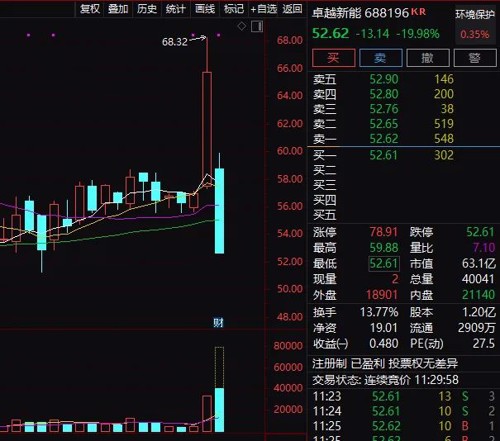Add stock via +自选 button

(263, 9)
